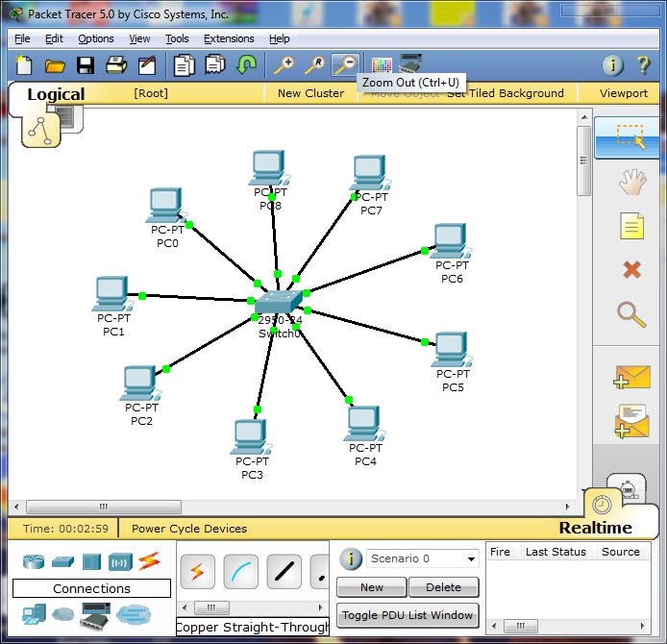Choose the Add Simple PDU envelope tool
Image resolution: width=667 pixels, height=644 pixels.
[632, 378]
